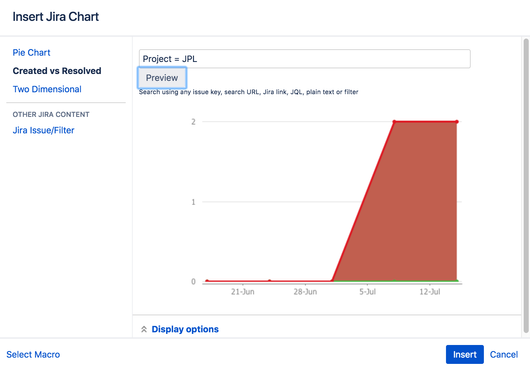Click the search hint text below Preview
Viewport: 530px width, 369px height.
point(248,92)
